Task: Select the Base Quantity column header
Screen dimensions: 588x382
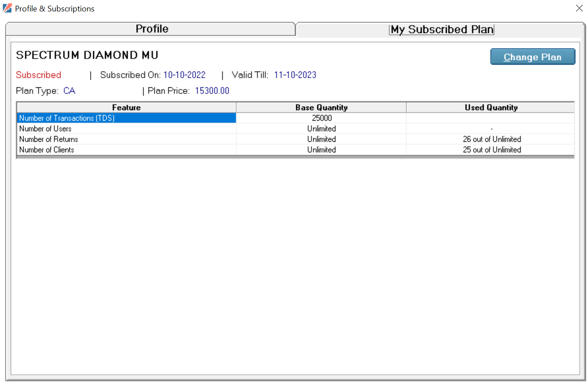Action: pos(321,108)
